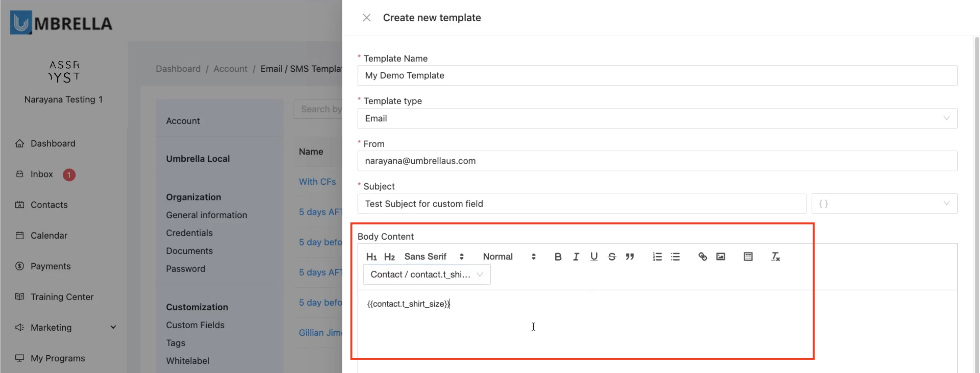Image resolution: width=980 pixels, height=373 pixels.
Task: Expand the Template type Email dropdown
Action: (x=657, y=118)
